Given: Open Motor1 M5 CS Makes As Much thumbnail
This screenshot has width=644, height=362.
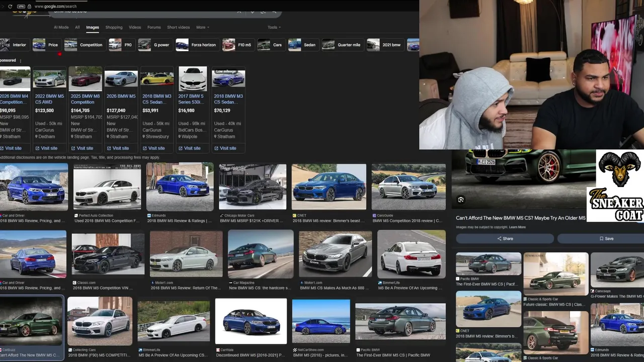Looking at the screenshot, I should pos(336,254).
